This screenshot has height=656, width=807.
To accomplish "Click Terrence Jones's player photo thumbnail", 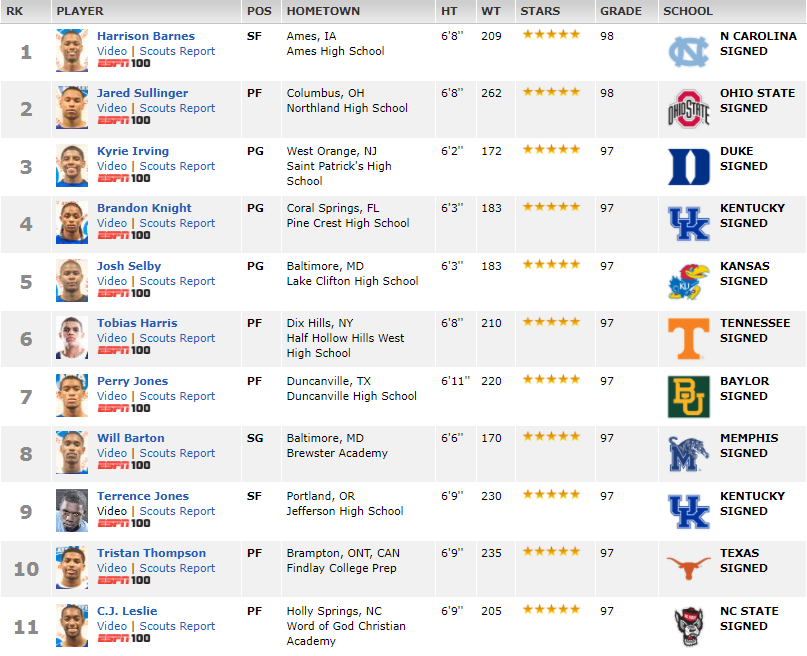I will click(72, 510).
